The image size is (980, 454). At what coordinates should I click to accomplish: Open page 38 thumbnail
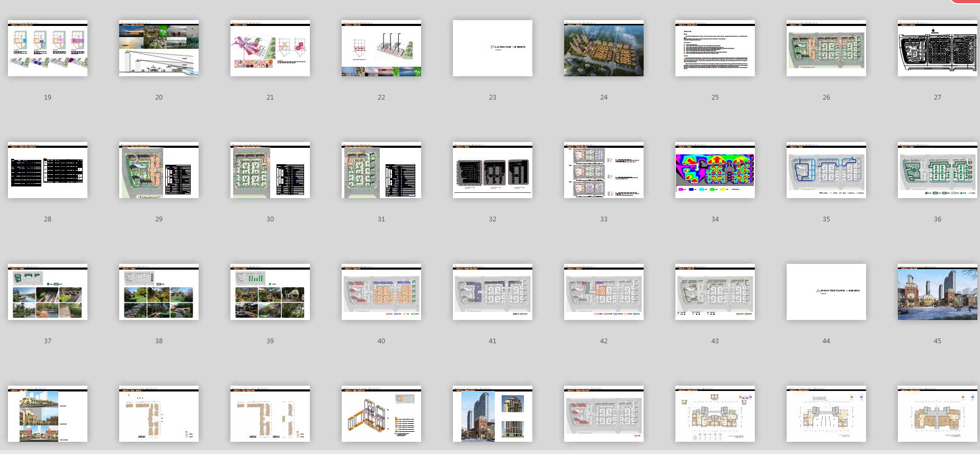point(159,292)
